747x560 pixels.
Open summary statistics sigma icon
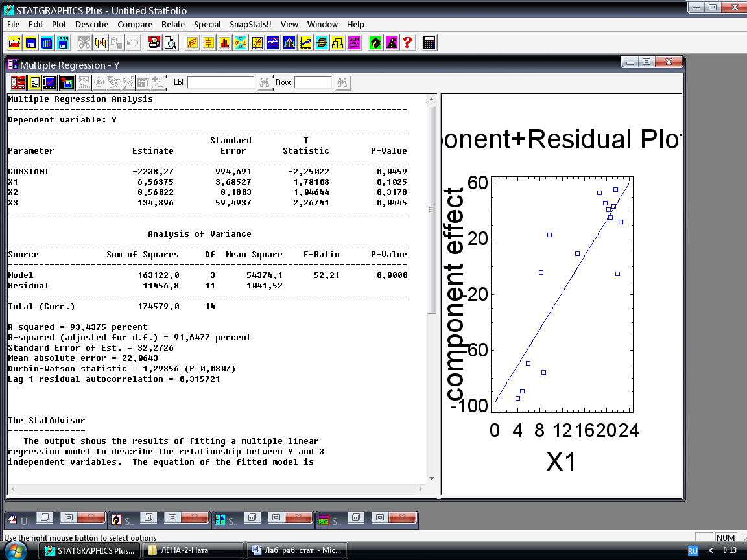coord(241,43)
